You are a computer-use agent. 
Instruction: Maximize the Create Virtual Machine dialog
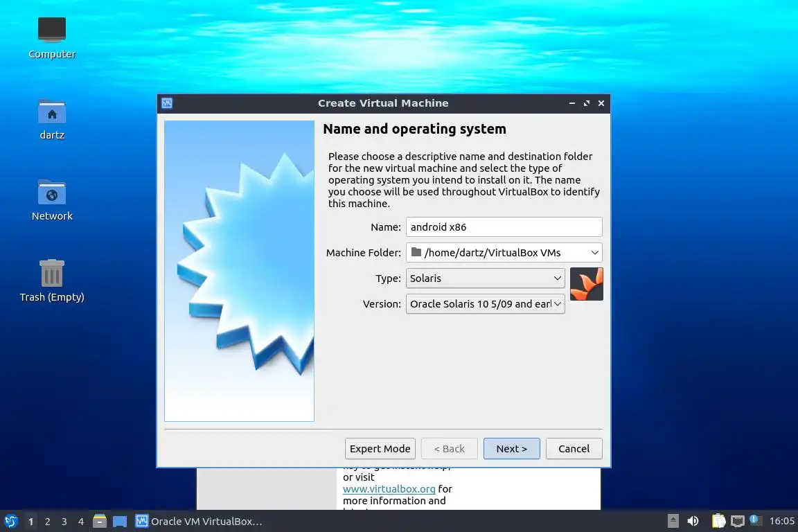pyautogui.click(x=587, y=103)
